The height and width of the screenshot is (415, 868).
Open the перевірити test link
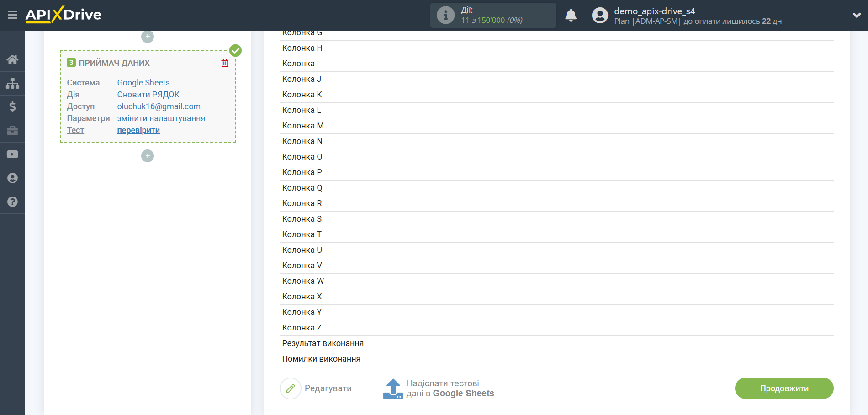coord(138,130)
